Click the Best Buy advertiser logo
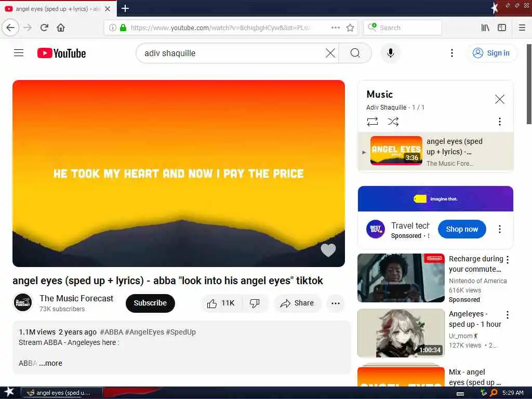This screenshot has height=399, width=532. click(375, 229)
